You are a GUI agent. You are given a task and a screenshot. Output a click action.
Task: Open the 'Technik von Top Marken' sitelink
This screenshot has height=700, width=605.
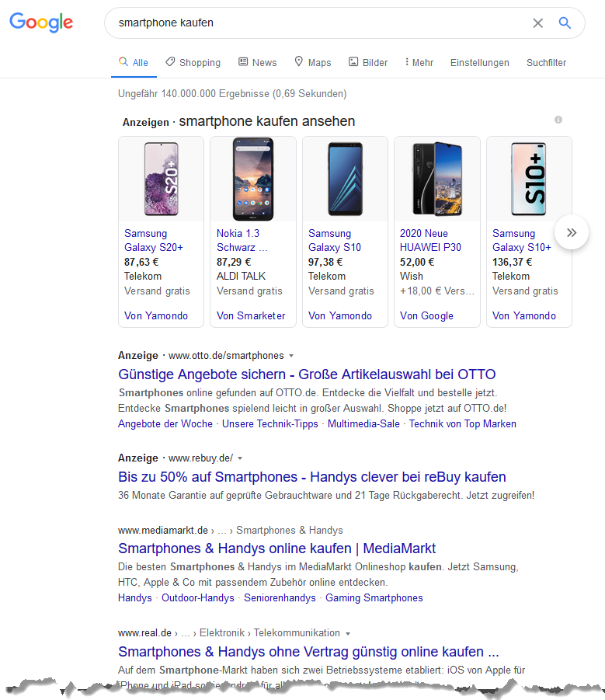pyautogui.click(x=463, y=423)
